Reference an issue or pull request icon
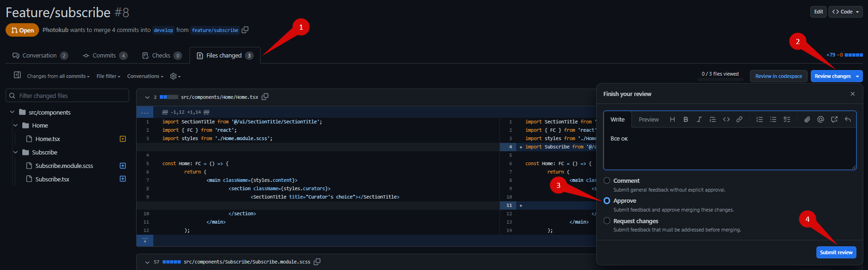Viewport: 868px width, 270px height. click(834, 119)
